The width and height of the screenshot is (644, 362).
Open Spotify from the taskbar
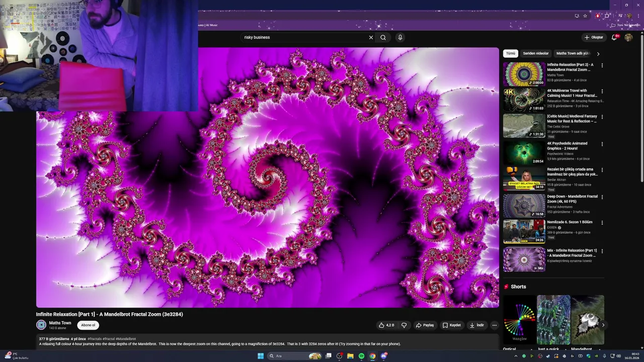pyautogui.click(x=362, y=356)
